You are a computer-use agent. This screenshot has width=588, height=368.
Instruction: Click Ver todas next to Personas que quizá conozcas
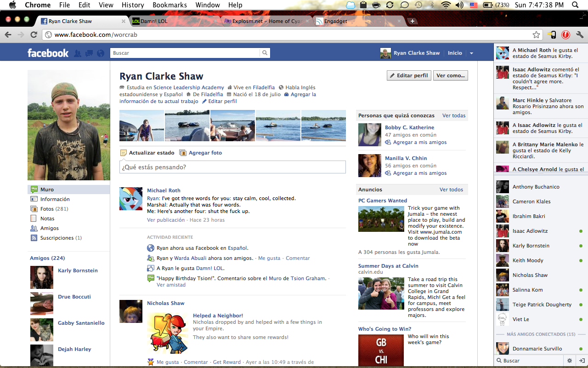(x=454, y=115)
